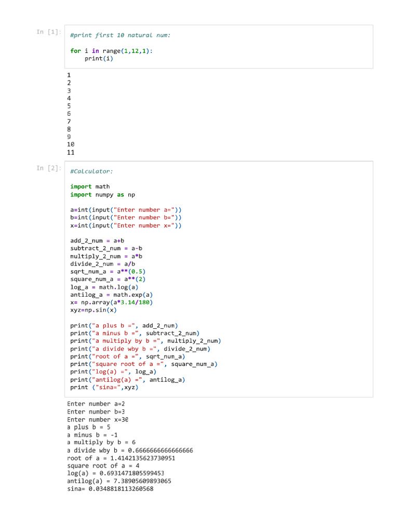Click the output value '10' of the first cell
Screen dimensions: 399x532
tap(71, 144)
